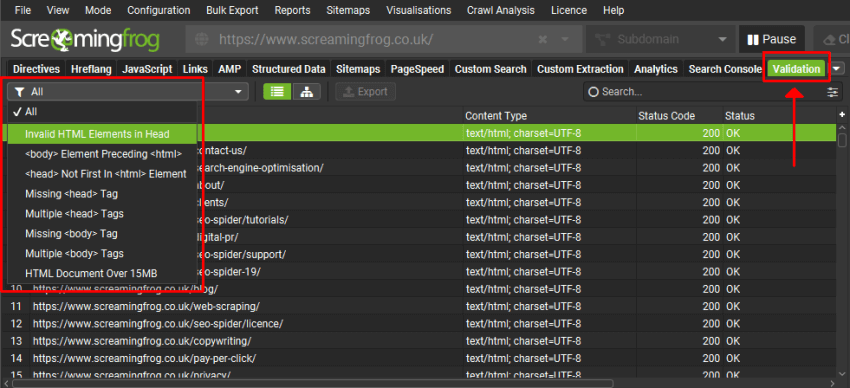Click the Screaming Frog logo
This screenshot has height=388, width=850.
pos(85,40)
